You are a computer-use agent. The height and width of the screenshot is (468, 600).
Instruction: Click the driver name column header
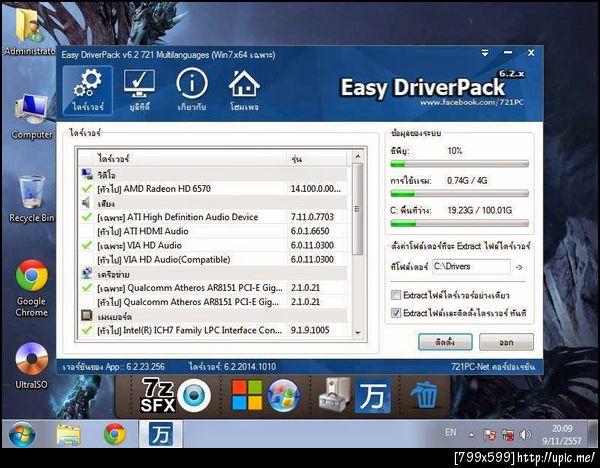click(189, 158)
